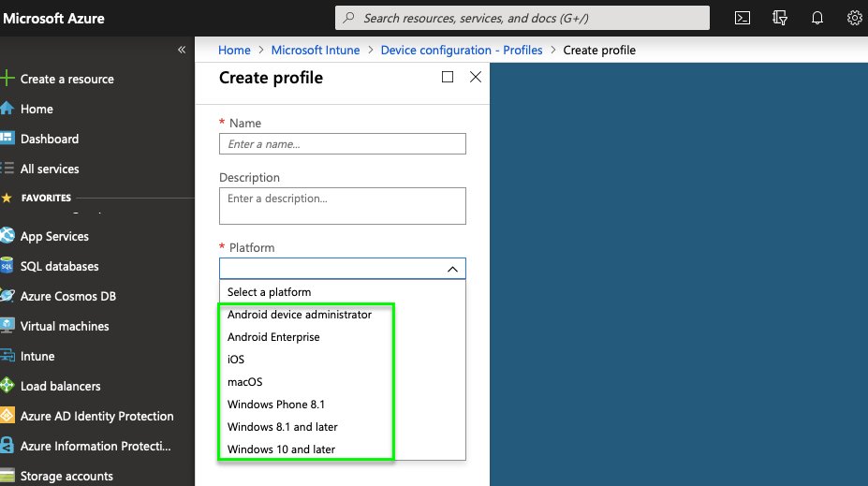Collapse the left sidebar with double chevron
The height and width of the screenshot is (486, 868).
(182, 50)
